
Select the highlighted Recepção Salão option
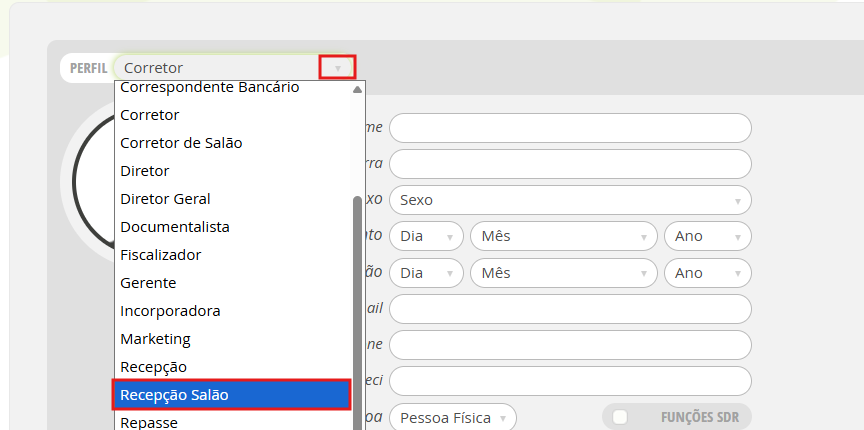pos(231,395)
